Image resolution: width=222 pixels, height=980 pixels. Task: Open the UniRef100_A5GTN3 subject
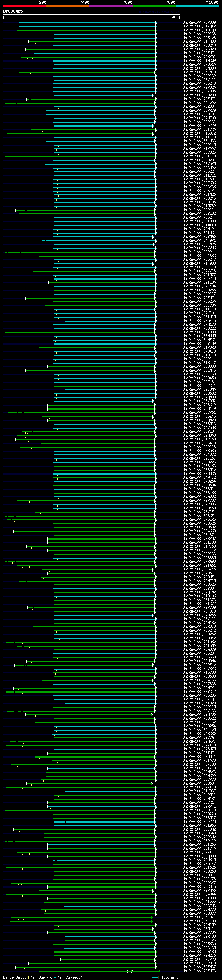(x=199, y=906)
